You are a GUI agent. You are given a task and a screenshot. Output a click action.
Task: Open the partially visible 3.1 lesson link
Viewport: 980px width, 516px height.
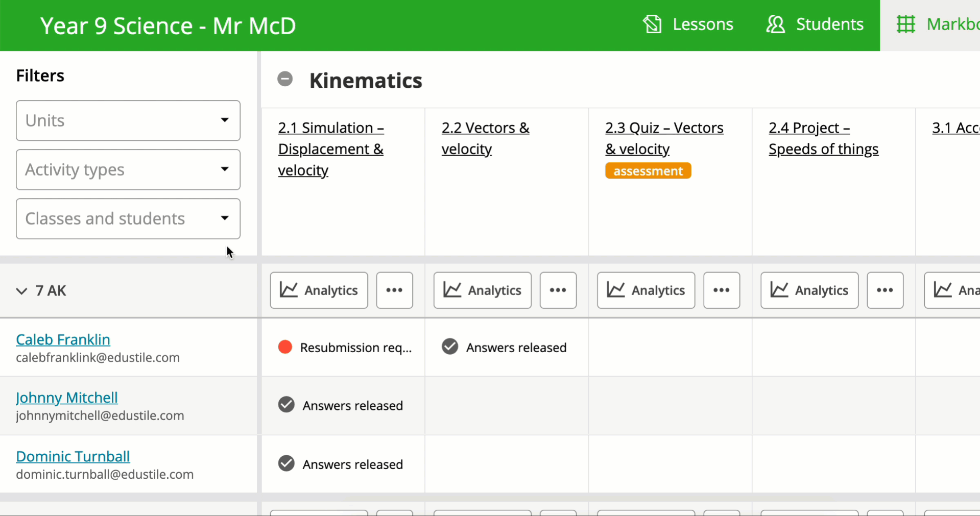[x=955, y=128]
